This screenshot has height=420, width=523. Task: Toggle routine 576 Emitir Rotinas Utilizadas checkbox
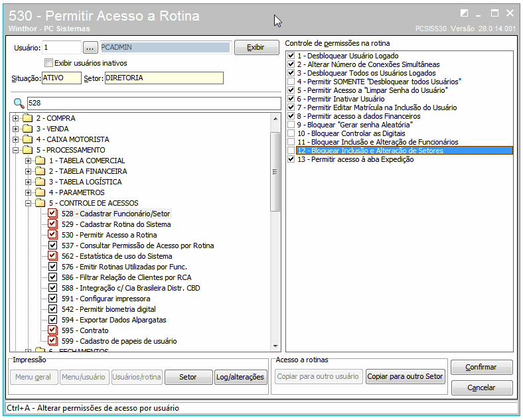(x=52, y=267)
